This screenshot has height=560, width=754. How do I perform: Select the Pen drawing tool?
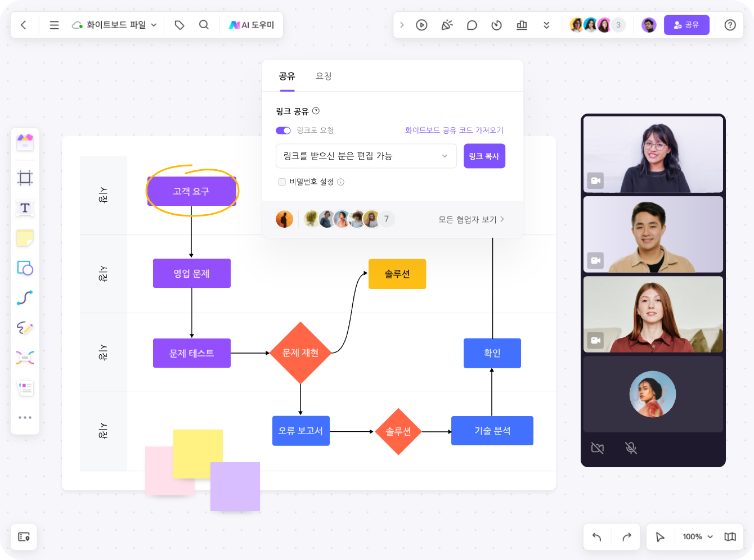[x=25, y=328]
